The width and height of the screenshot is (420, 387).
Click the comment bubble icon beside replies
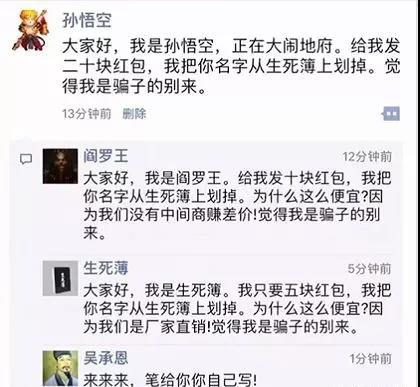tap(26, 159)
